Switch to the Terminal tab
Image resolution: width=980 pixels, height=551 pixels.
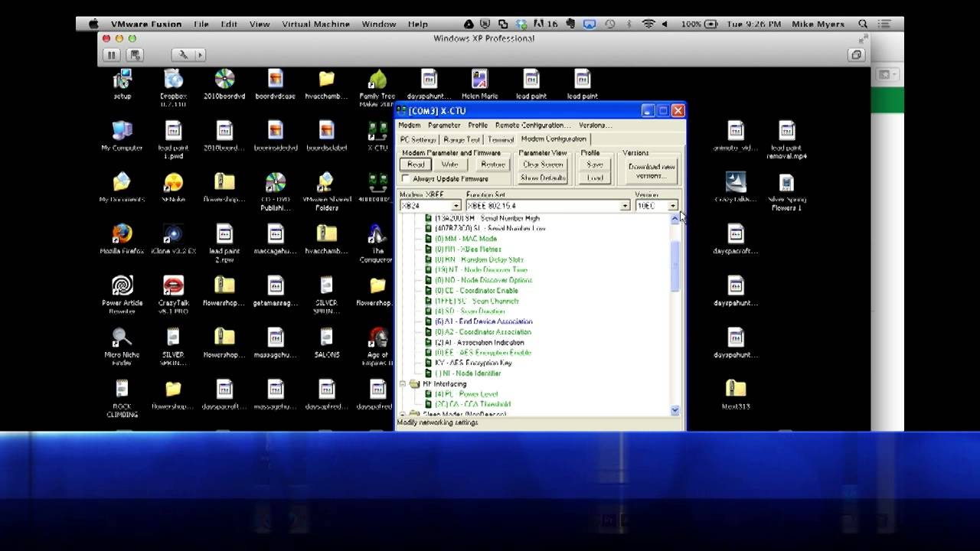point(501,140)
